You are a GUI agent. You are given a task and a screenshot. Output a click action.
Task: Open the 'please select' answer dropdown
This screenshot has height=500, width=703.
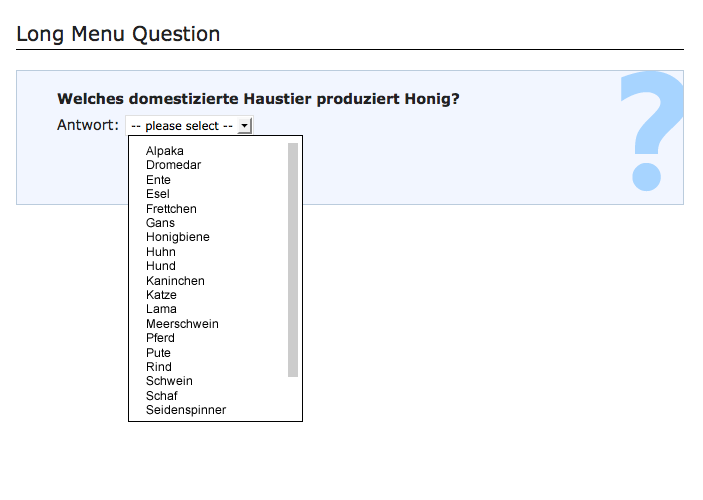click(x=190, y=126)
